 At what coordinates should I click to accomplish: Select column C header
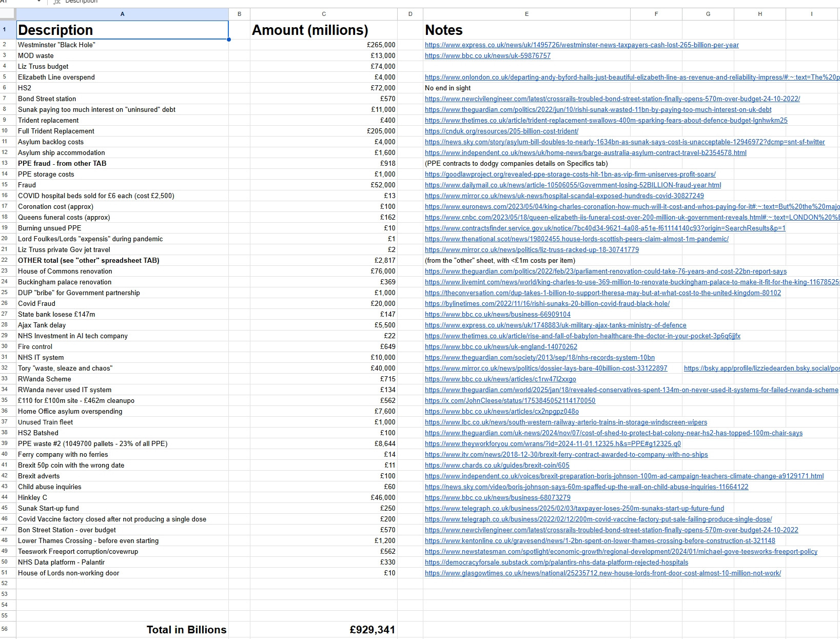(323, 14)
